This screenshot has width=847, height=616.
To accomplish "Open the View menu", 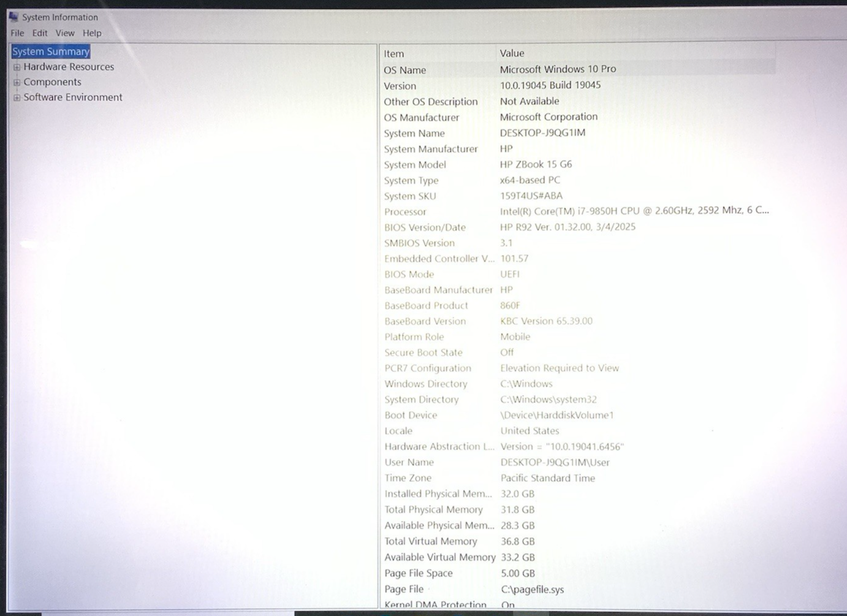I will point(65,33).
